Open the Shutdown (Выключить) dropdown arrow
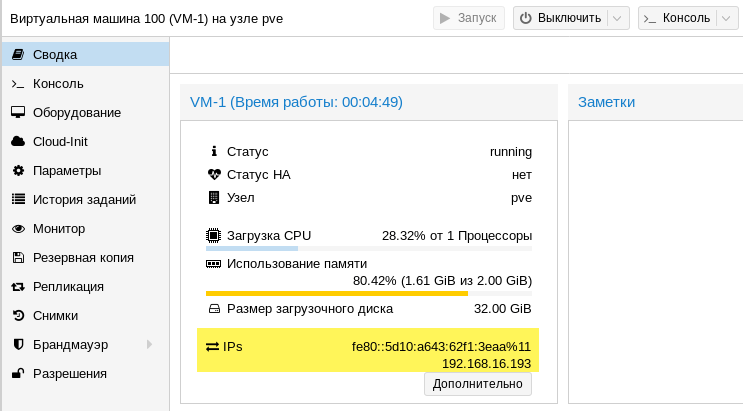Viewport: 743px width, 411px height. click(x=618, y=18)
